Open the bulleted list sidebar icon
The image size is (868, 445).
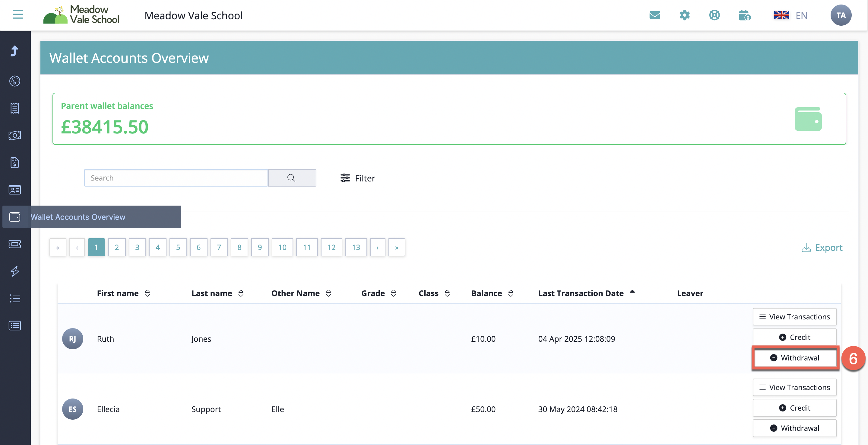[x=15, y=298]
